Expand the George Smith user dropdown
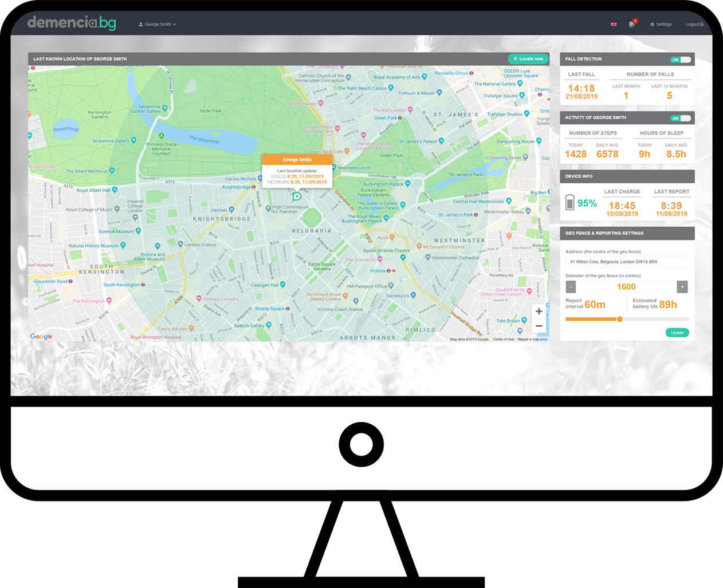 tap(158, 25)
